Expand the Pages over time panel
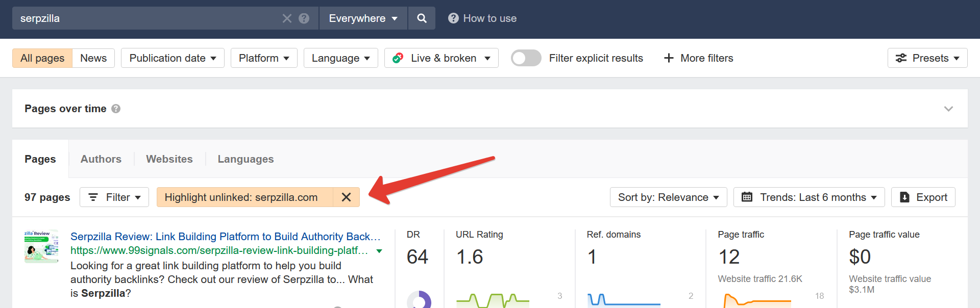Screen dimensions: 980x308 [948, 109]
